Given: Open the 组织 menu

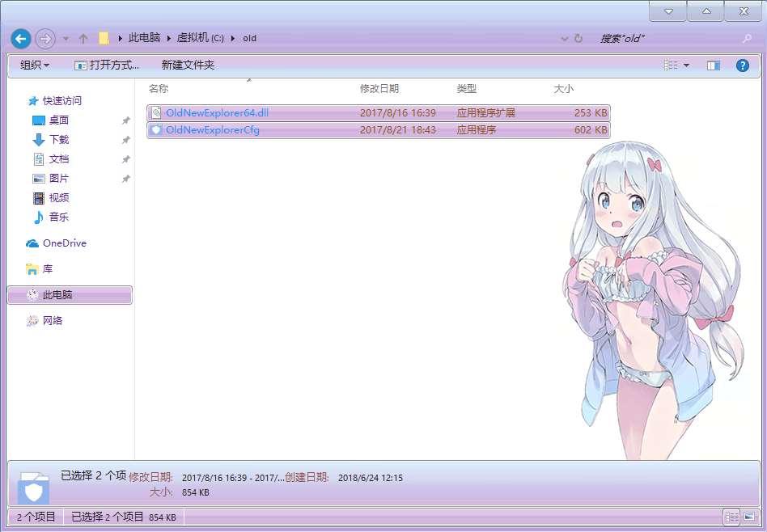Looking at the screenshot, I should [x=35, y=65].
